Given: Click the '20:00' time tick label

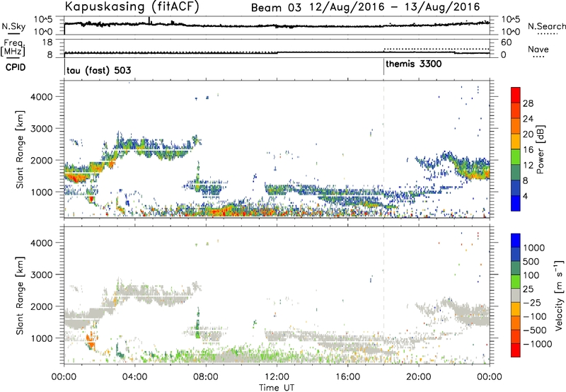Looking at the screenshot, I should pyautogui.click(x=418, y=377).
